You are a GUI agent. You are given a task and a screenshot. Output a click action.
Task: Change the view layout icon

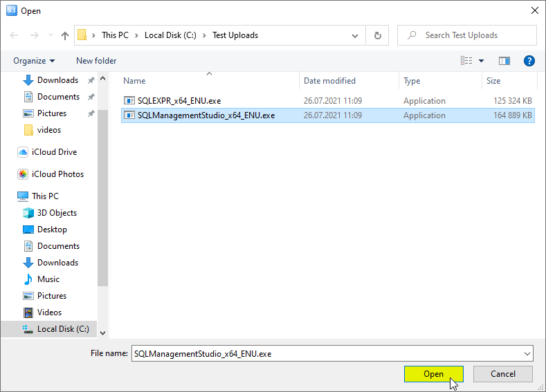click(x=466, y=61)
